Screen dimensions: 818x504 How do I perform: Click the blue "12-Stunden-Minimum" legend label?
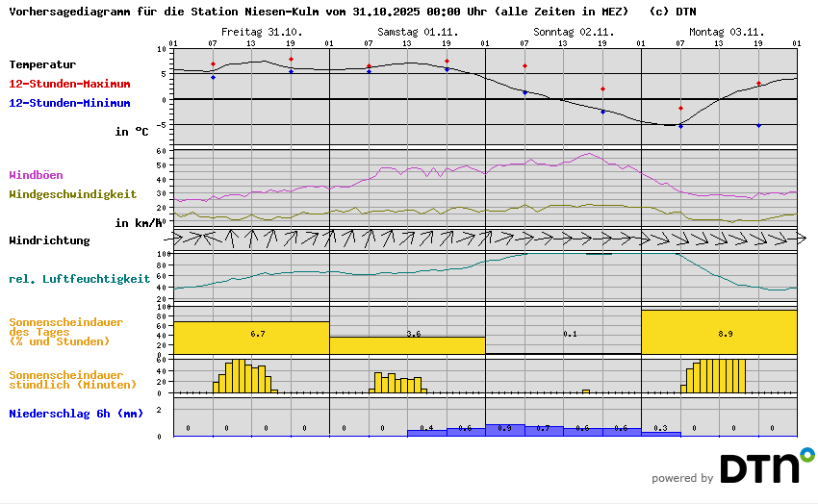pos(69,103)
